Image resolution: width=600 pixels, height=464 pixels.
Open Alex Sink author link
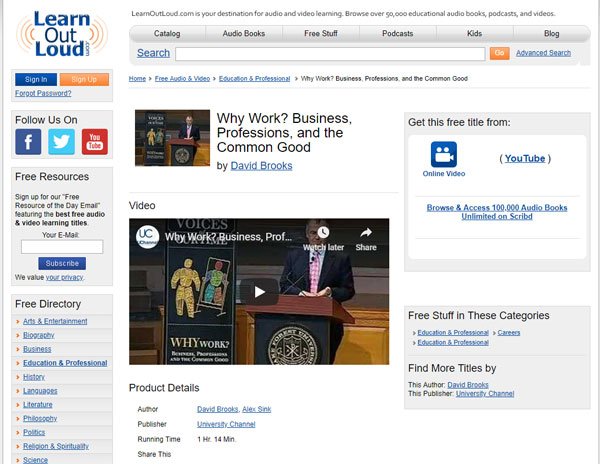(x=256, y=409)
